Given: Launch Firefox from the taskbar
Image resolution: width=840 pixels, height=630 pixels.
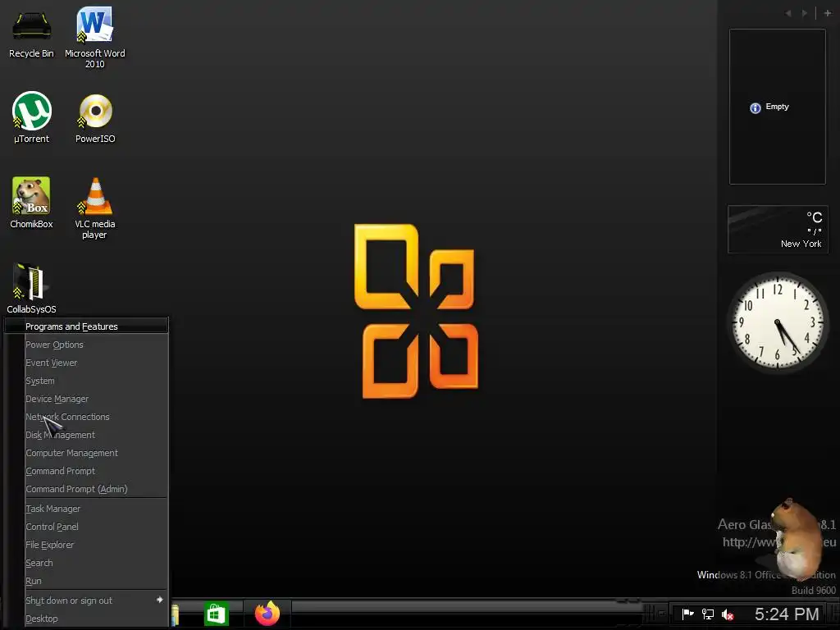Looking at the screenshot, I should pos(267,613).
